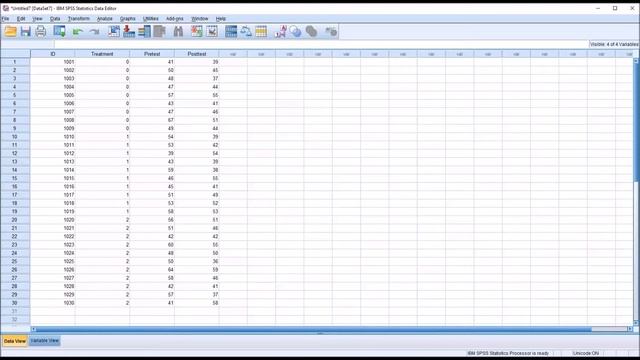This screenshot has width=640, height=360.
Task: Toggle the Value labels icon
Action: click(280, 31)
